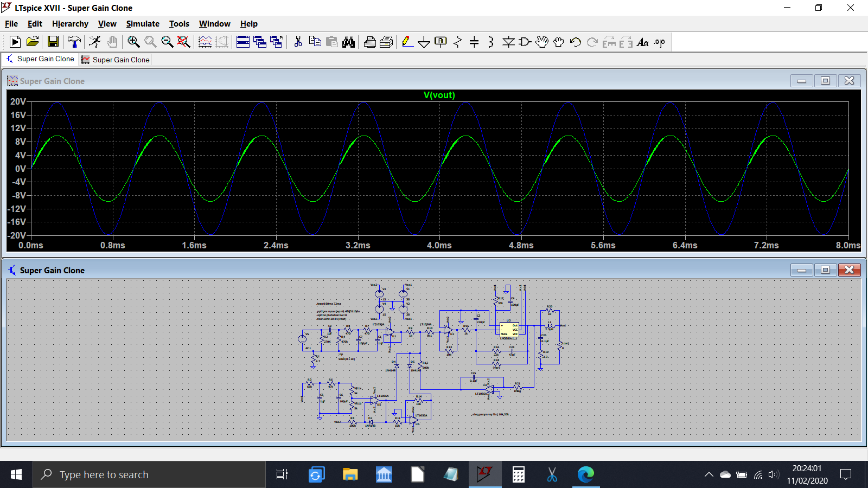
Task: Click the Autorange waveform icon
Action: coord(205,42)
